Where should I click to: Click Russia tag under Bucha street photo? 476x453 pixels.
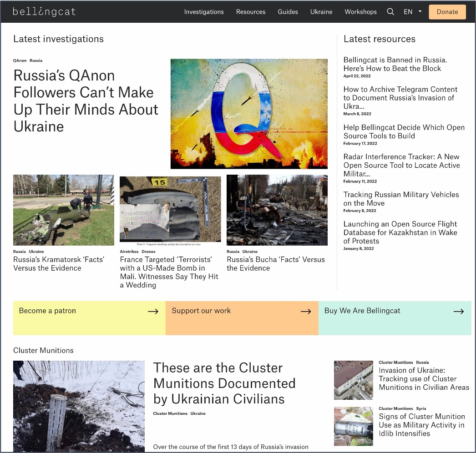[x=233, y=252]
